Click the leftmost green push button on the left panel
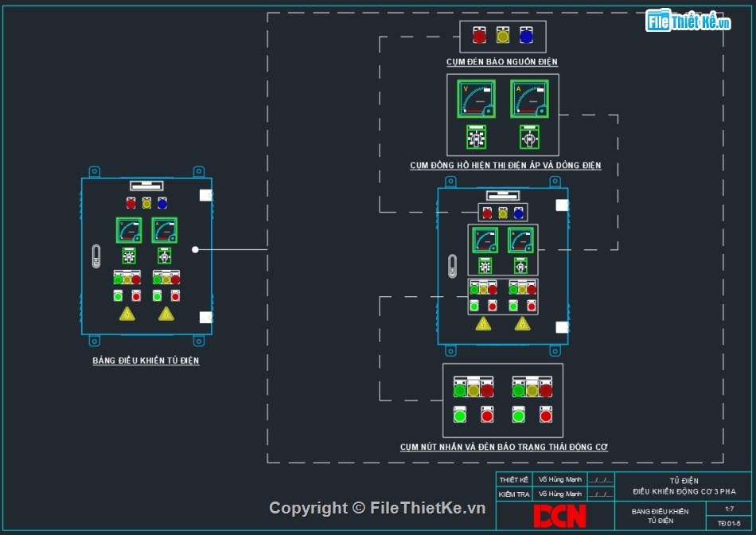Image resolution: width=756 pixels, height=535 pixels. click(118, 295)
